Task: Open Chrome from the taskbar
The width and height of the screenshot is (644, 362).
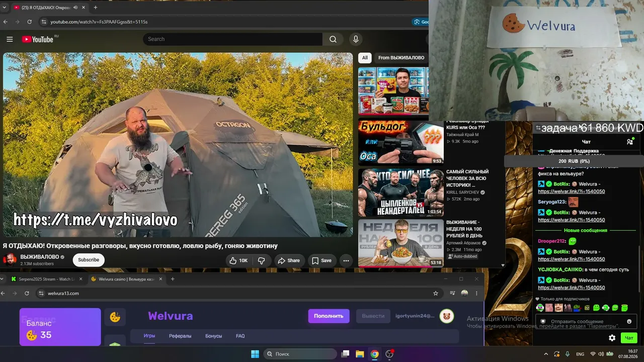Action: coord(374,354)
